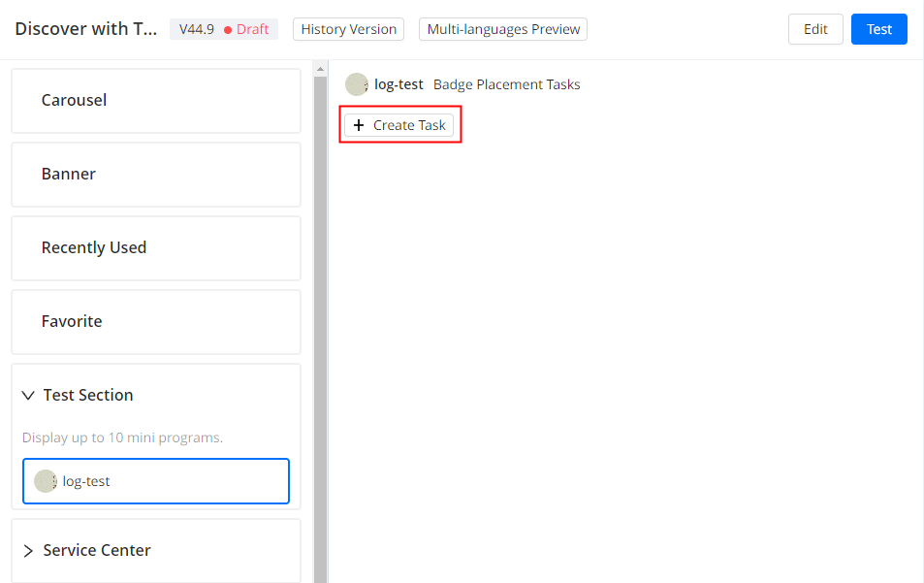Open the History Version view

[348, 29]
